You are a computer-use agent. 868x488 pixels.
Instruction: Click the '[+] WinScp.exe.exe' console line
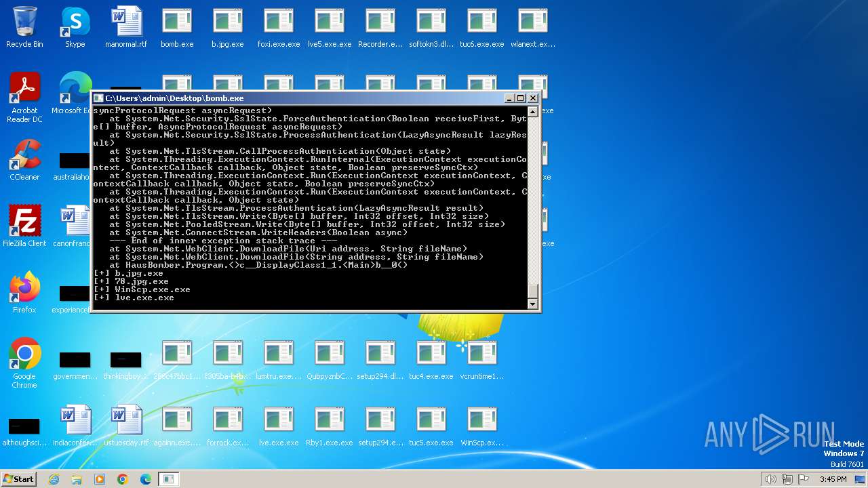142,289
